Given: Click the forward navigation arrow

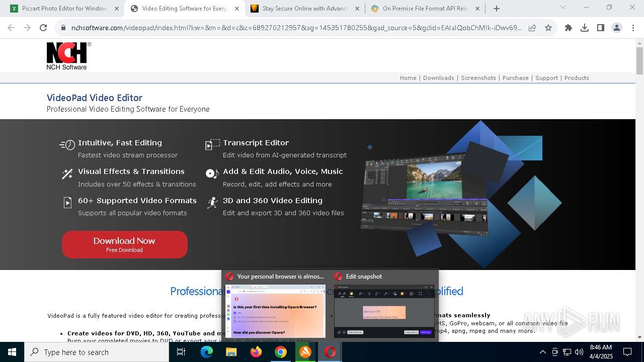Looking at the screenshot, I should click(x=27, y=28).
